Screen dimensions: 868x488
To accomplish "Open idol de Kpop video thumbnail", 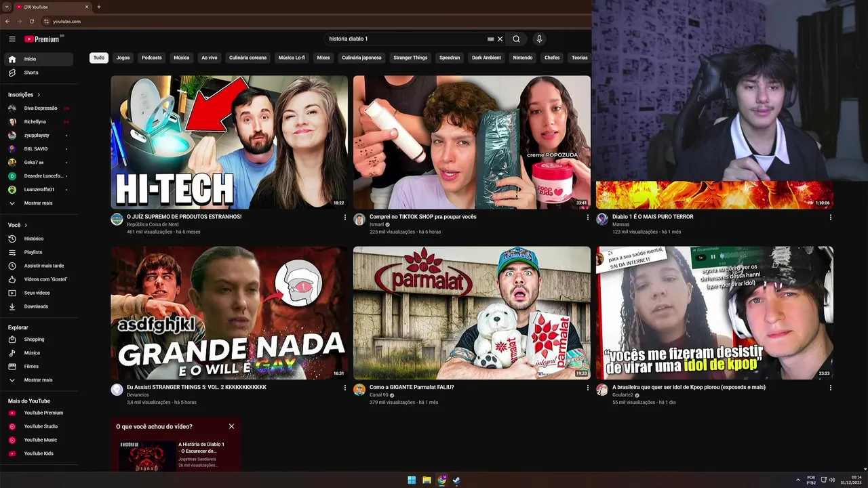I will [715, 312].
